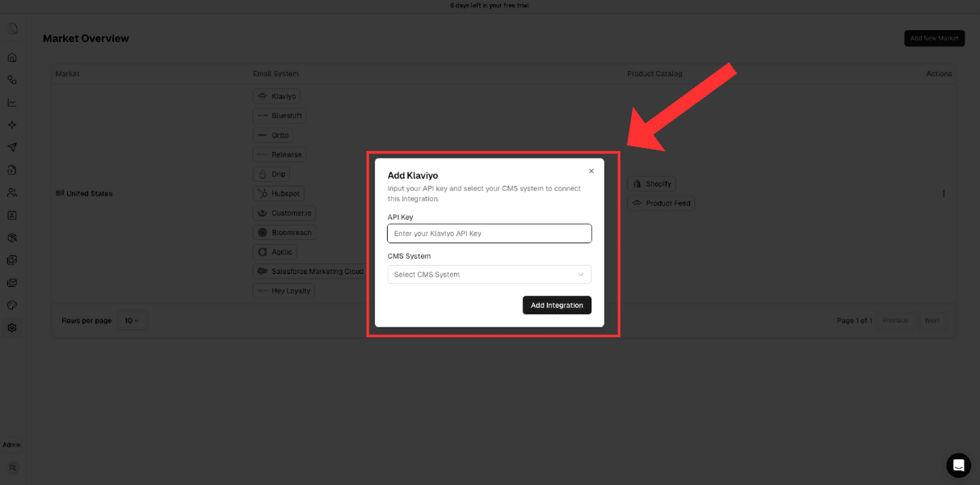
Task: Open the home icon in sidebar
Action: coord(12,57)
